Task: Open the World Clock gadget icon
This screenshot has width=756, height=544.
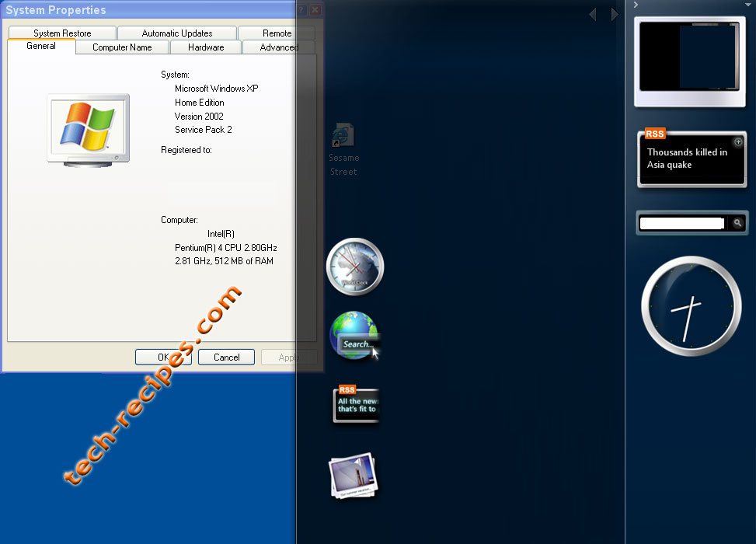Action: pos(355,267)
